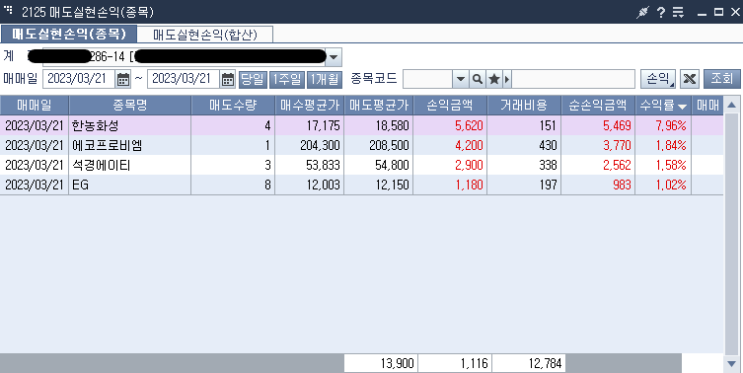The width and height of the screenshot is (743, 373).
Task: Click the 순손익금액 column header
Action: tap(598, 105)
